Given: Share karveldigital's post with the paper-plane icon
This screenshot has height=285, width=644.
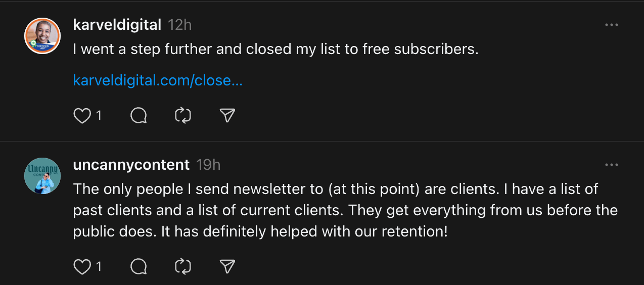Looking at the screenshot, I should pyautogui.click(x=227, y=116).
